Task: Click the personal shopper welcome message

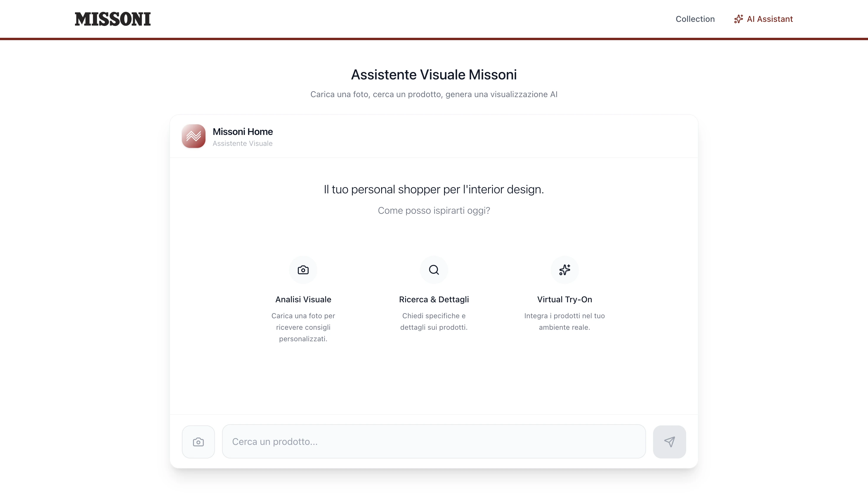Action: pyautogui.click(x=434, y=189)
